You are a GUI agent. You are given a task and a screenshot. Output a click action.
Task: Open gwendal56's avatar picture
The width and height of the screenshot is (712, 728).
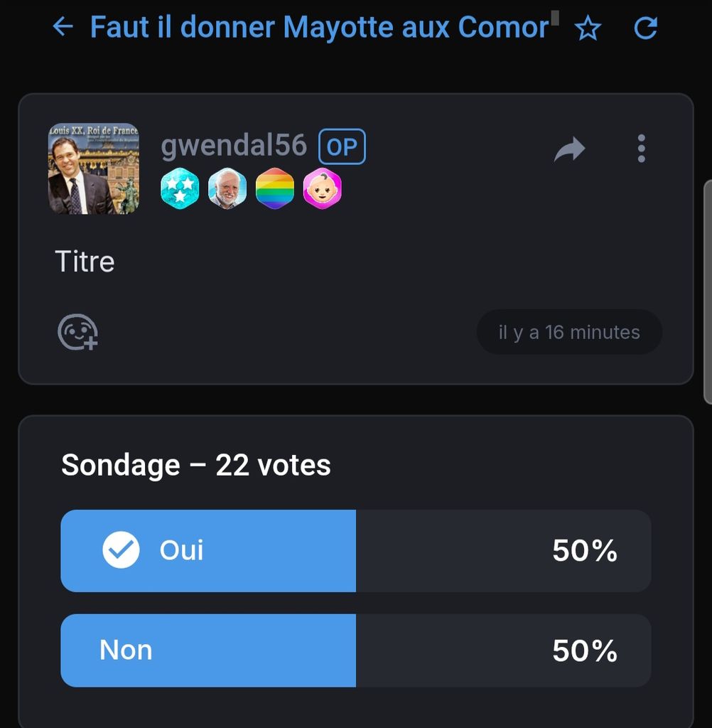point(93,168)
